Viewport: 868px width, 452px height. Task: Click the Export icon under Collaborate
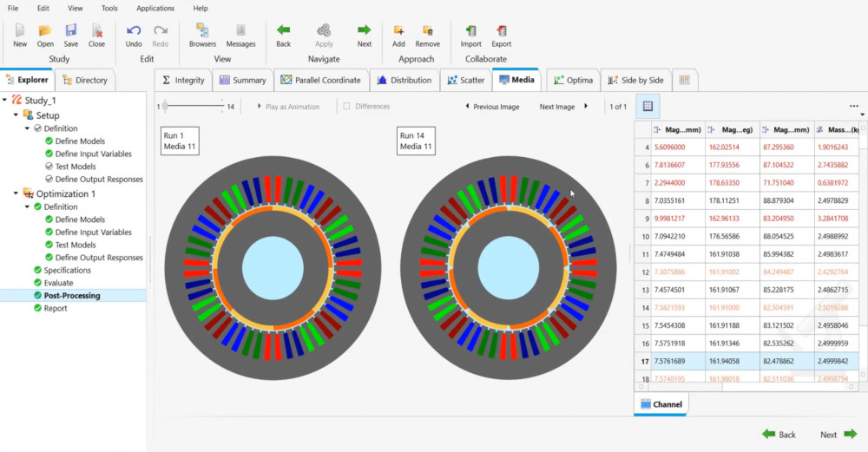501,31
